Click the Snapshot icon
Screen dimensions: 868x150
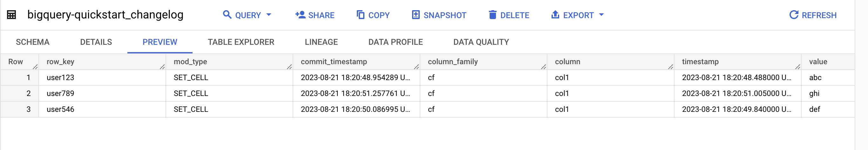[416, 15]
